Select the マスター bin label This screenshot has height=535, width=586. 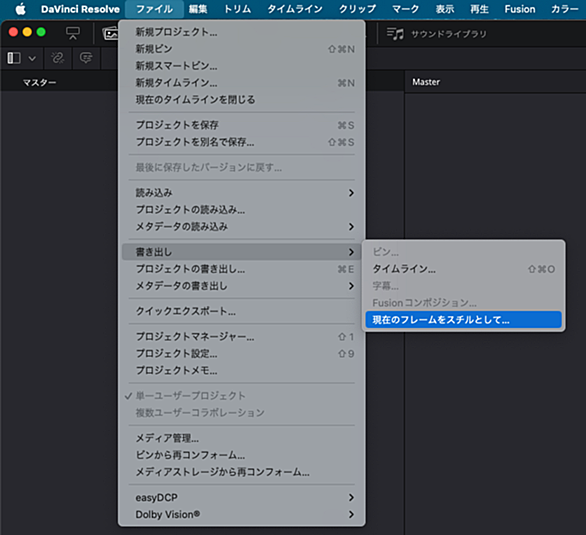tap(39, 83)
